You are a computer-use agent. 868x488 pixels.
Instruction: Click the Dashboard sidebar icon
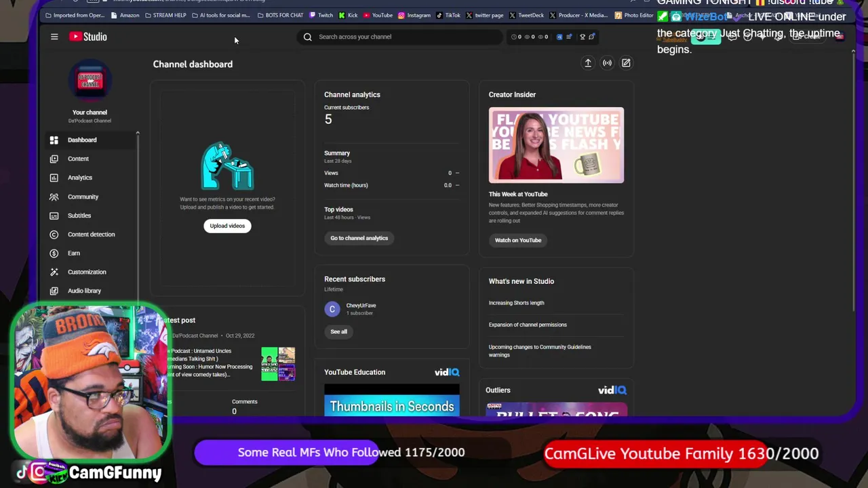pyautogui.click(x=54, y=140)
